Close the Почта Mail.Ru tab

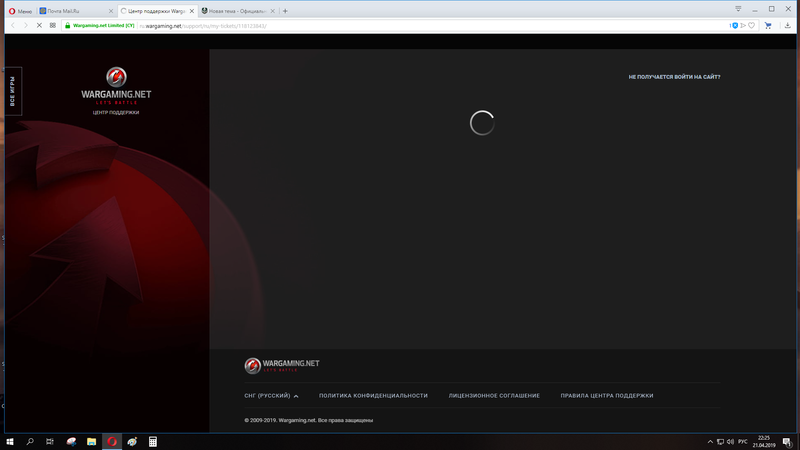[x=111, y=11]
